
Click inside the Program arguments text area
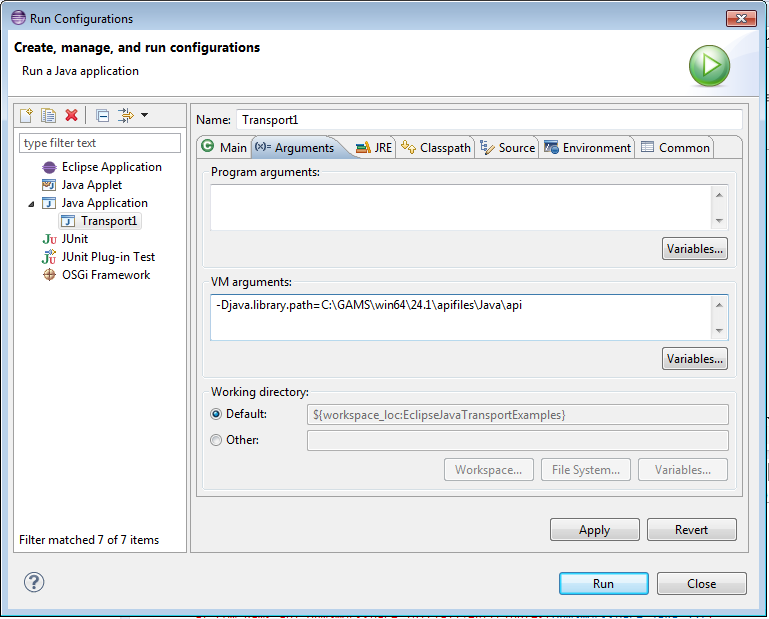point(460,207)
